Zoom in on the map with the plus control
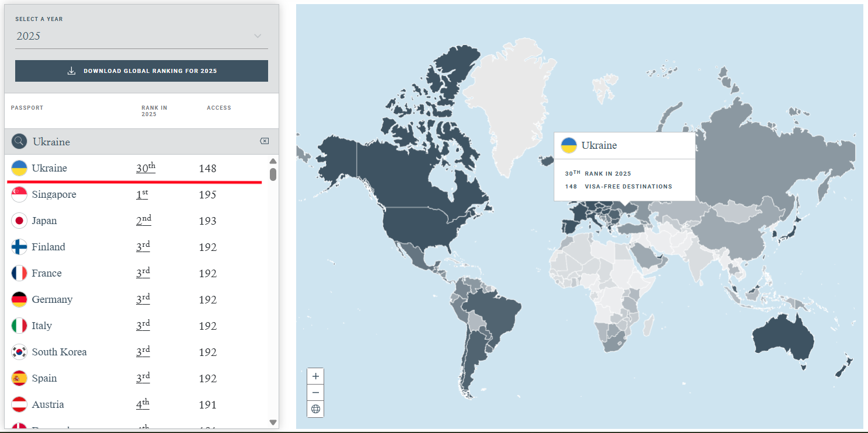Image resolution: width=868 pixels, height=433 pixels. [x=315, y=376]
